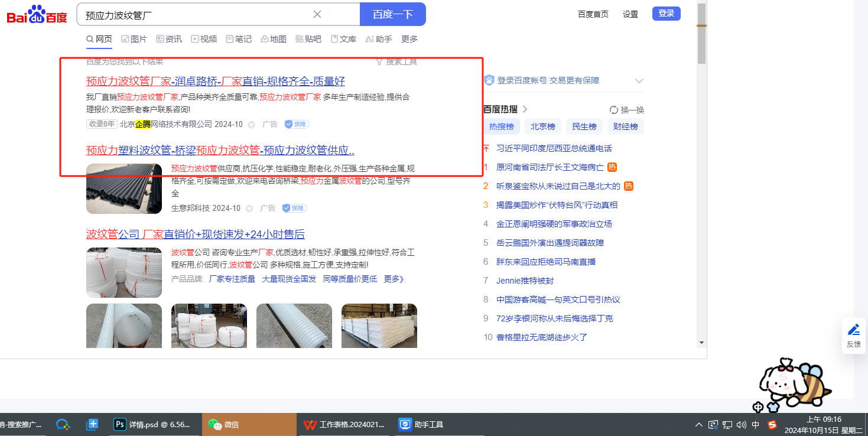Show hidden tray icons with the up chevron
The height and width of the screenshot is (436, 868).
699,424
